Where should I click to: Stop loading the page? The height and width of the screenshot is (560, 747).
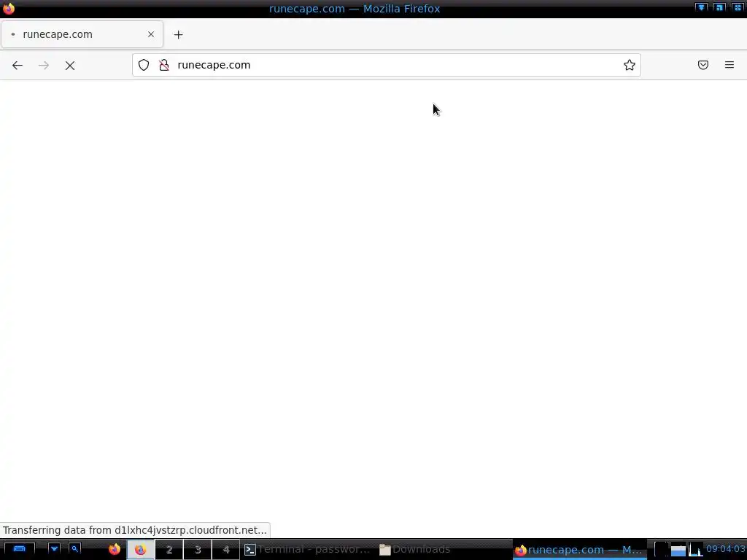coord(70,65)
